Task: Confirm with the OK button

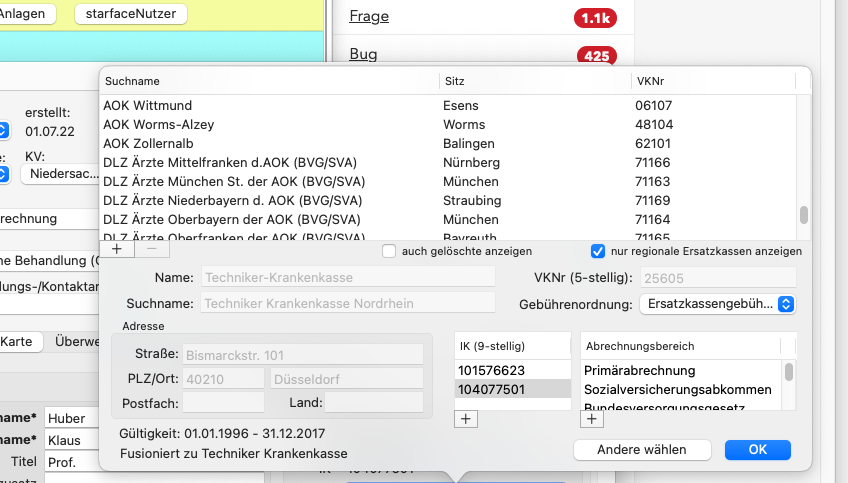Action: click(x=758, y=449)
